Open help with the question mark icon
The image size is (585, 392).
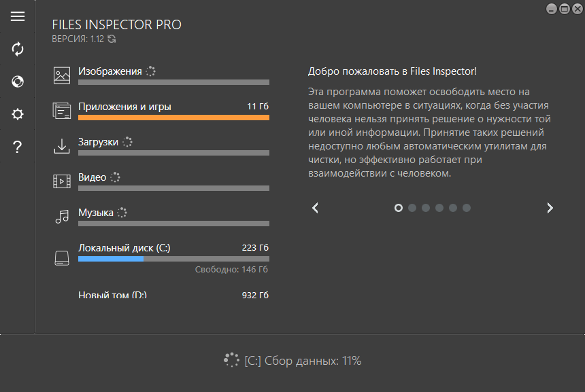(x=18, y=147)
